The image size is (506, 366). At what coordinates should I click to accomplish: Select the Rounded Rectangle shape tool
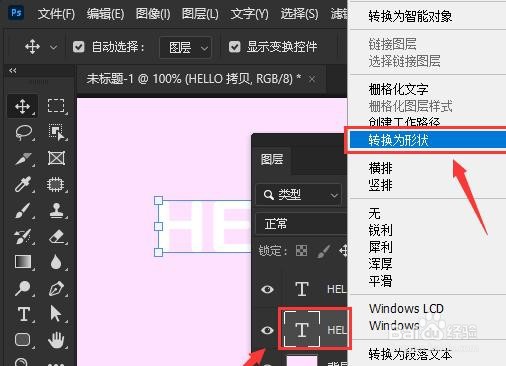coord(23,340)
